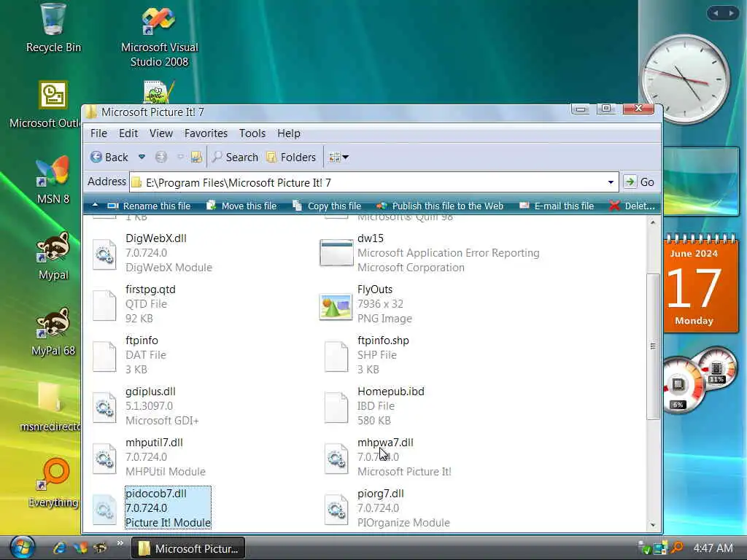The height and width of the screenshot is (560, 747).
Task: Click the Back arrow icon
Action: (96, 157)
